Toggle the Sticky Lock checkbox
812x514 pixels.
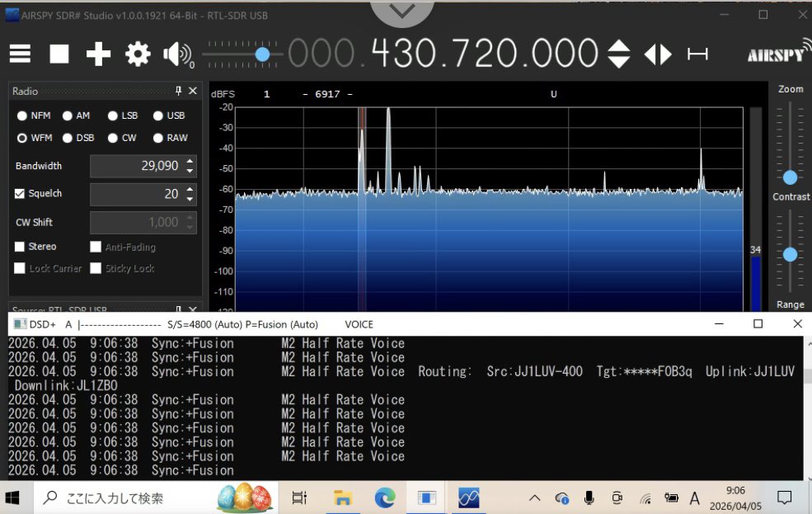click(96, 268)
